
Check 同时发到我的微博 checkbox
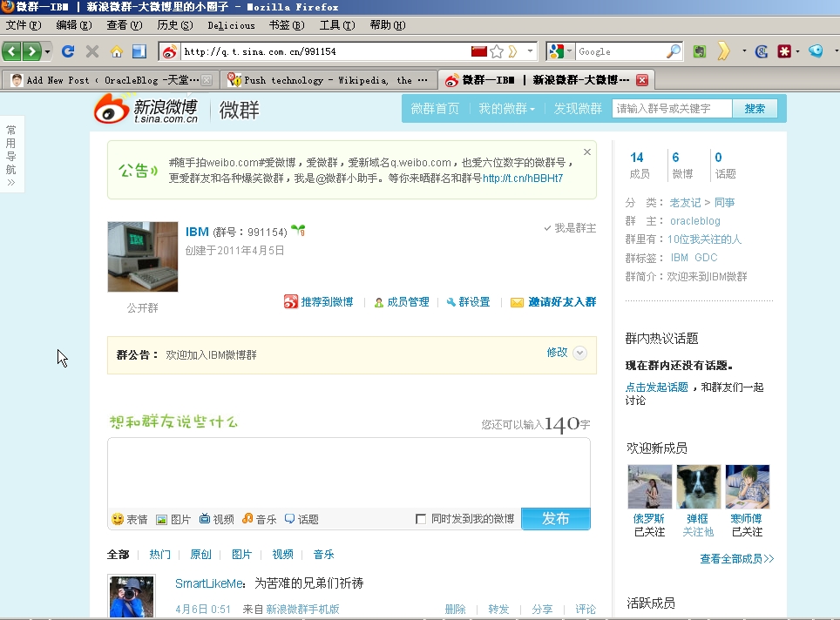[x=421, y=519]
